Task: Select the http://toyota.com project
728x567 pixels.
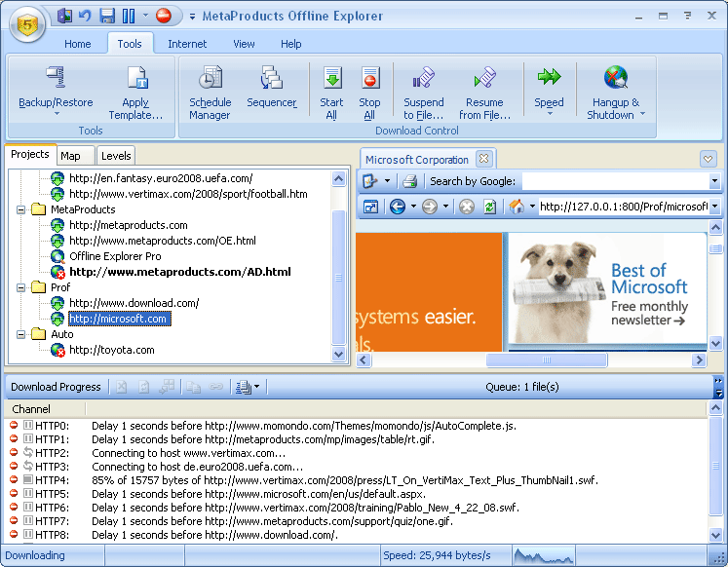Action: tap(111, 350)
